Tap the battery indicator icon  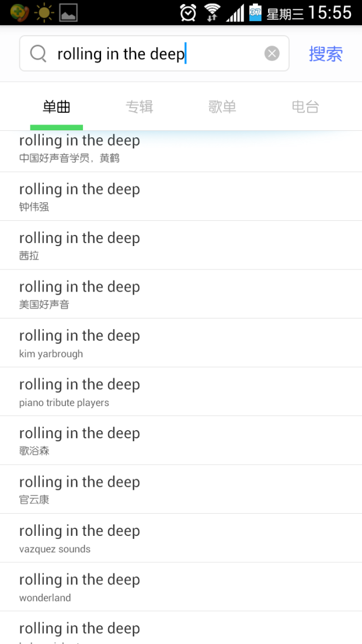click(255, 12)
